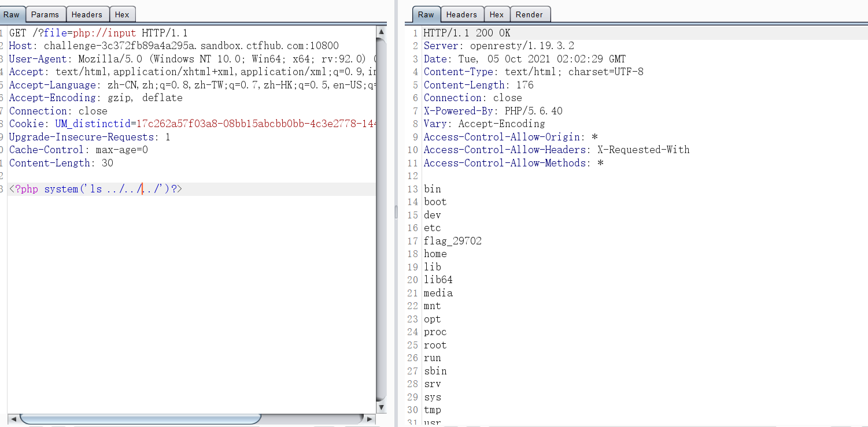
Task: Click the srv entry in response
Action: (433, 384)
